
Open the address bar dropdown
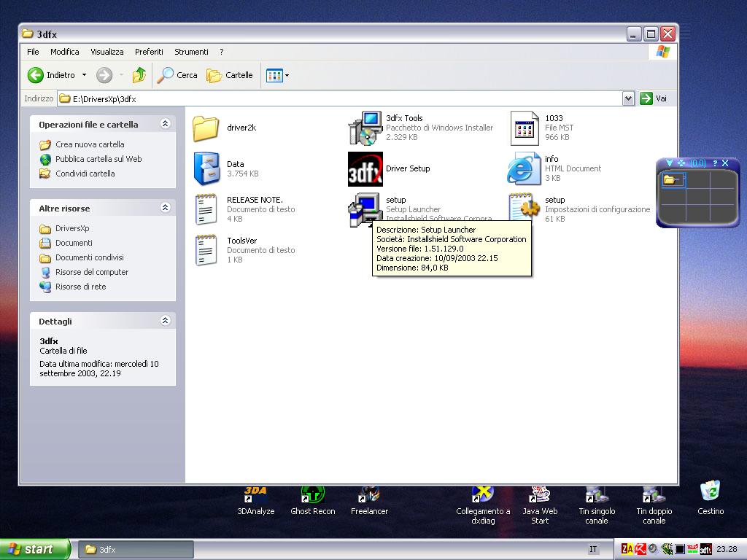[x=628, y=98]
